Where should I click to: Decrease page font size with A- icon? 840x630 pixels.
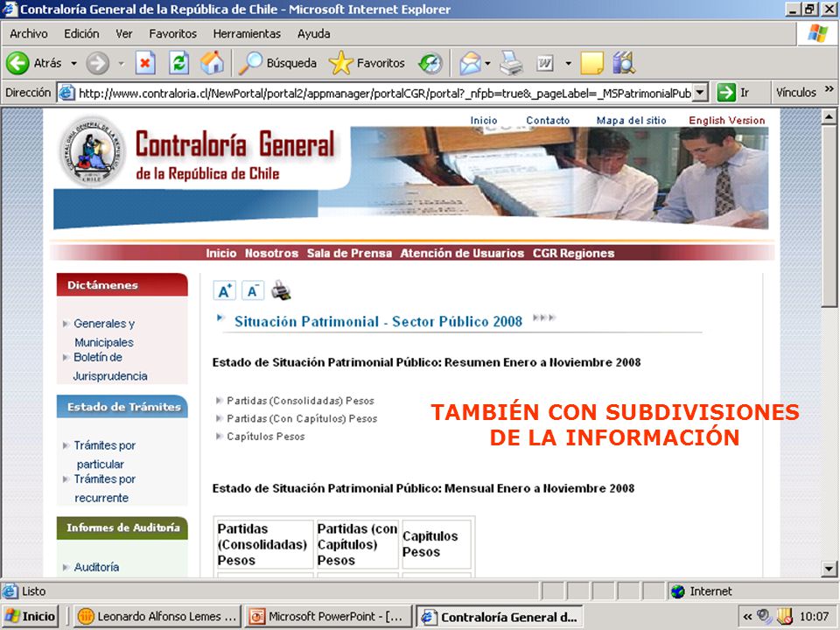(252, 290)
